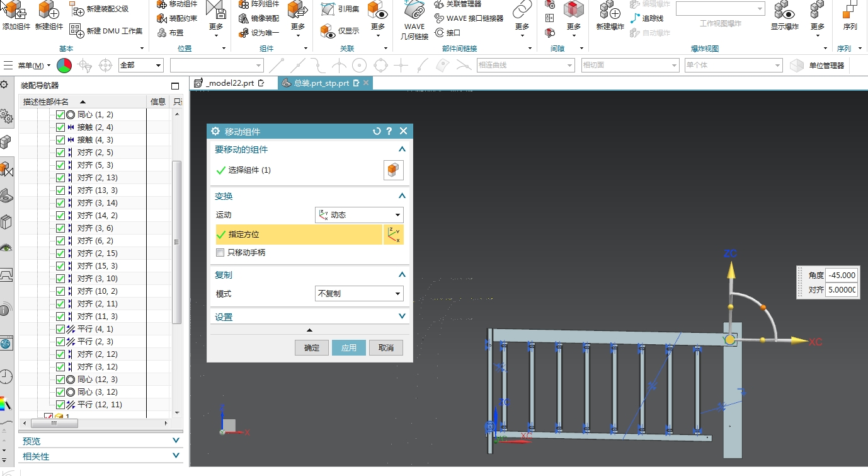The image size is (868, 476).
Task: Open the 全部 selection filter dropdown
Action: 141,65
